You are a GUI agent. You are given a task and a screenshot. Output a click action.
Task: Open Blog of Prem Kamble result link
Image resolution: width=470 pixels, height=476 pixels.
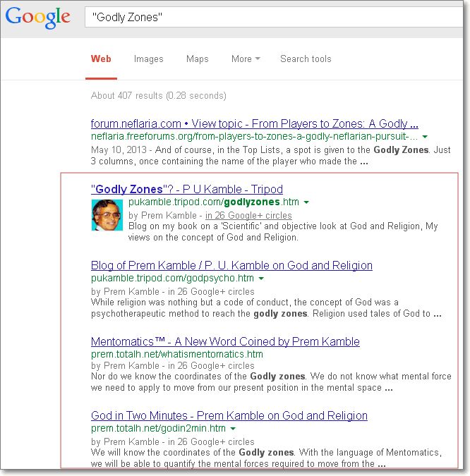(231, 266)
